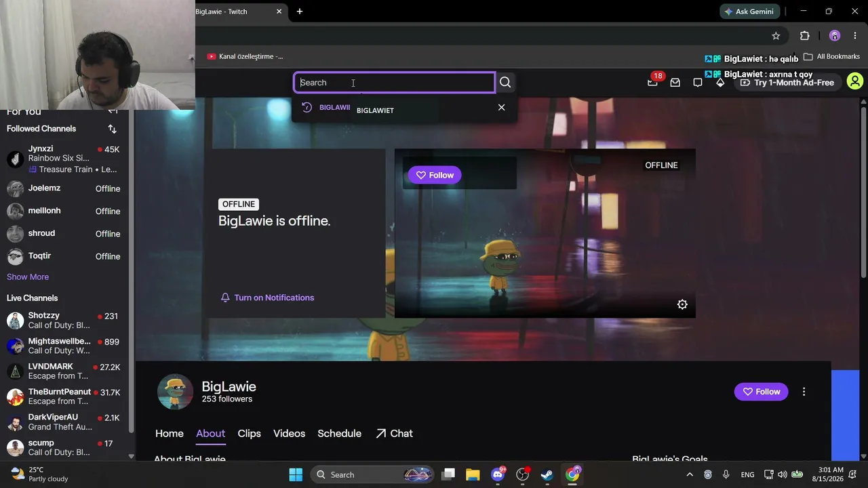
Task: Open the Twitch inbox icon
Action: 675,83
